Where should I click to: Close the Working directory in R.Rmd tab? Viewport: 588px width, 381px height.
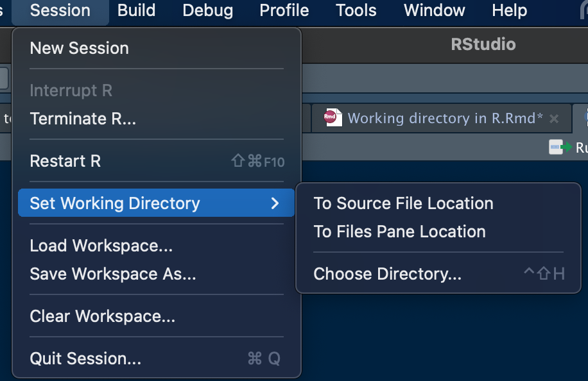[554, 119]
